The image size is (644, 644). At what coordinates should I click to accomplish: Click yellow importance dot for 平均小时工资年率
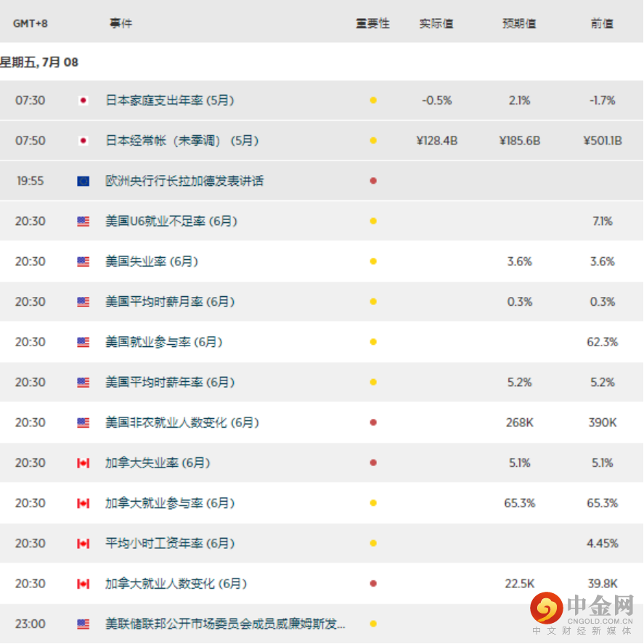tap(373, 543)
